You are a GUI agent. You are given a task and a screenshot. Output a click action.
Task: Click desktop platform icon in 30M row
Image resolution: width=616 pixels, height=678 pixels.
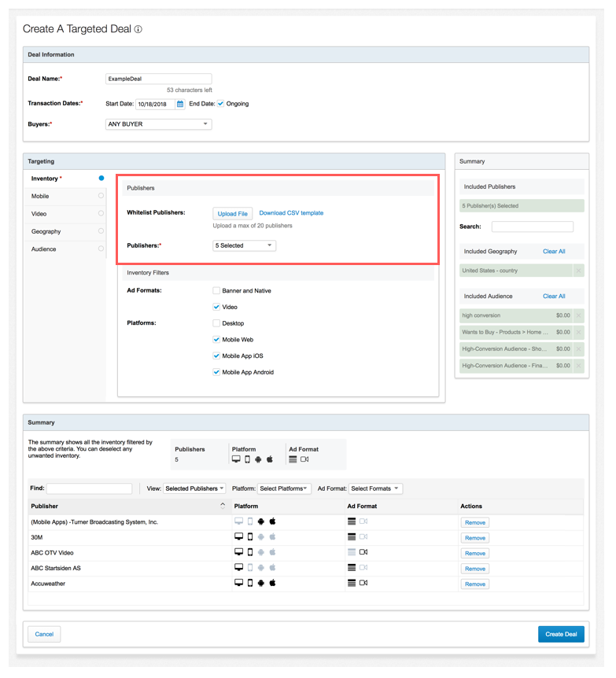pyautogui.click(x=238, y=537)
